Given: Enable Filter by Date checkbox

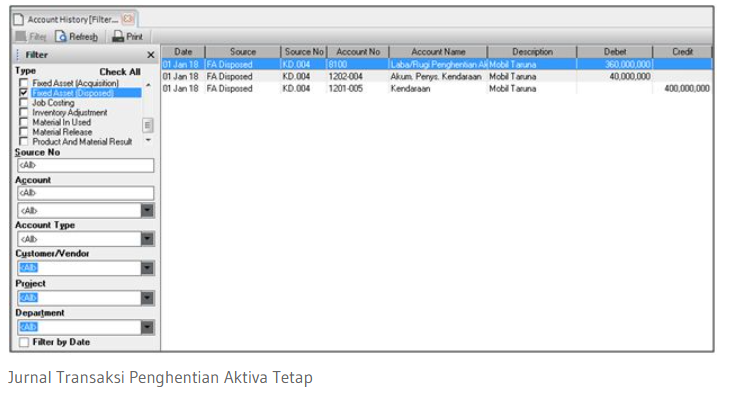Looking at the screenshot, I should [x=24, y=342].
